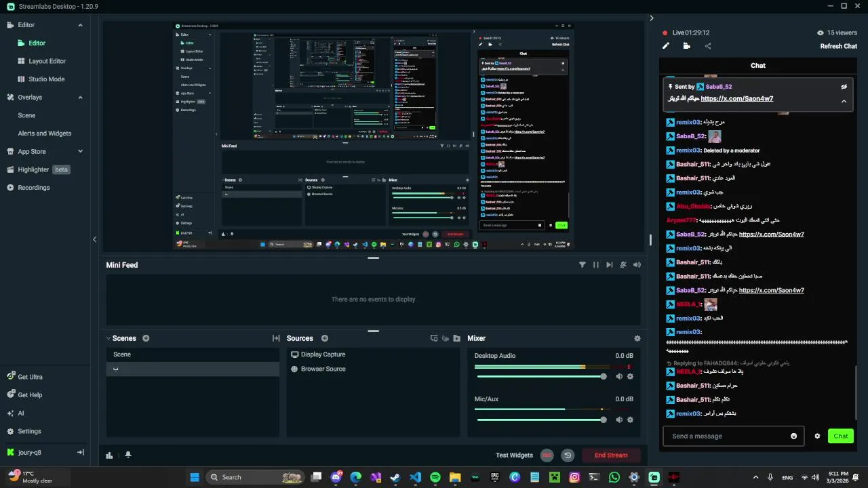Open scene collection dropdown next to Scenes
Viewport: 868px width, 488px height.
pyautogui.click(x=108, y=338)
